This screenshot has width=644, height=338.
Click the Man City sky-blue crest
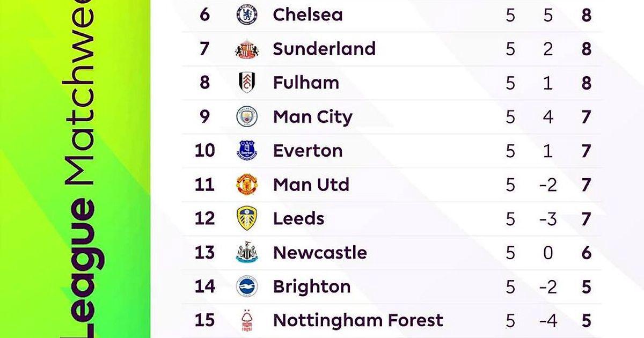tap(247, 116)
